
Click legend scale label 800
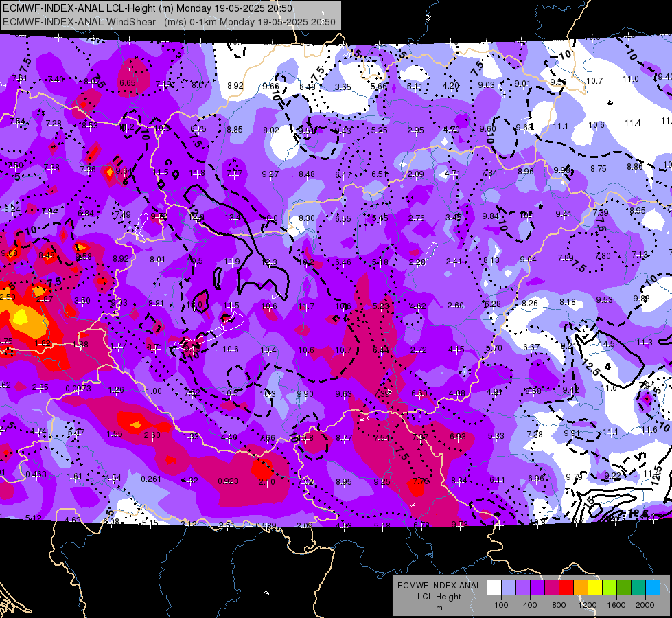tap(559, 605)
